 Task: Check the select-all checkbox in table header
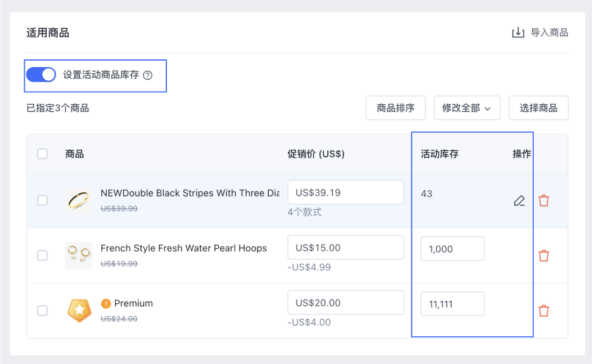42,154
